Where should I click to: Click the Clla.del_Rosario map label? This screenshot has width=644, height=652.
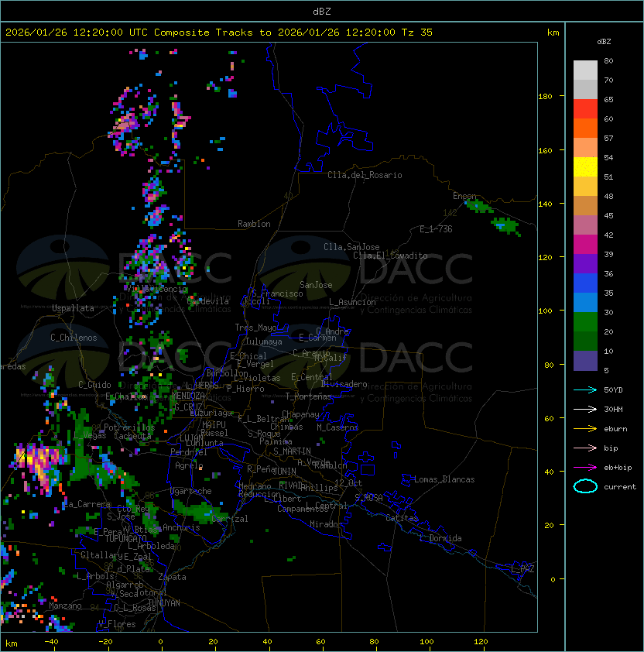pos(365,175)
